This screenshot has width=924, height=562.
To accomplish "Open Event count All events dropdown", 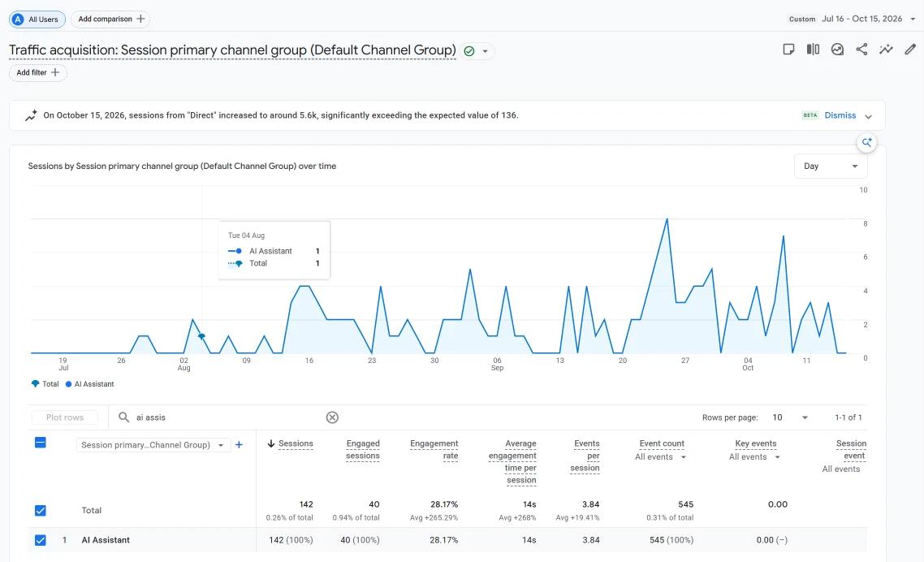I will (x=661, y=457).
